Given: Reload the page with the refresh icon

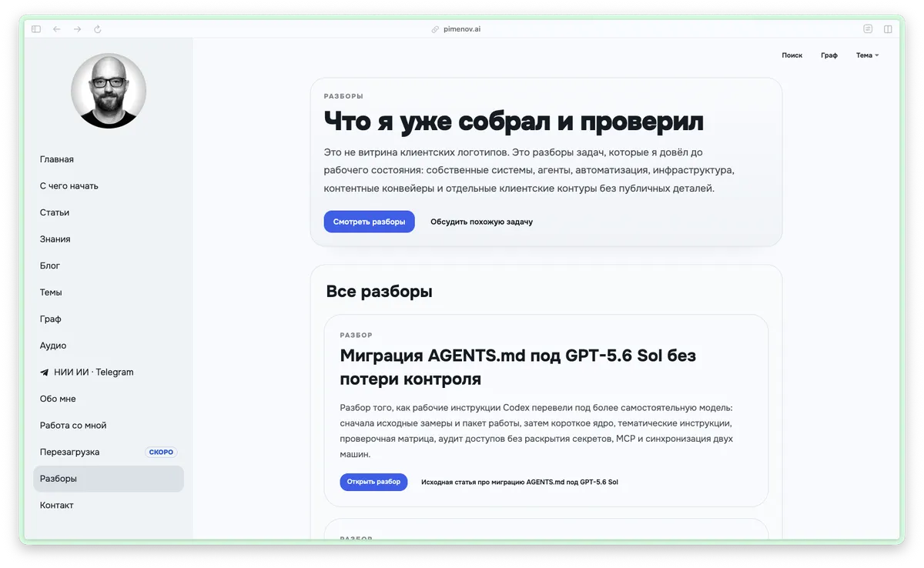Looking at the screenshot, I should tap(98, 29).
